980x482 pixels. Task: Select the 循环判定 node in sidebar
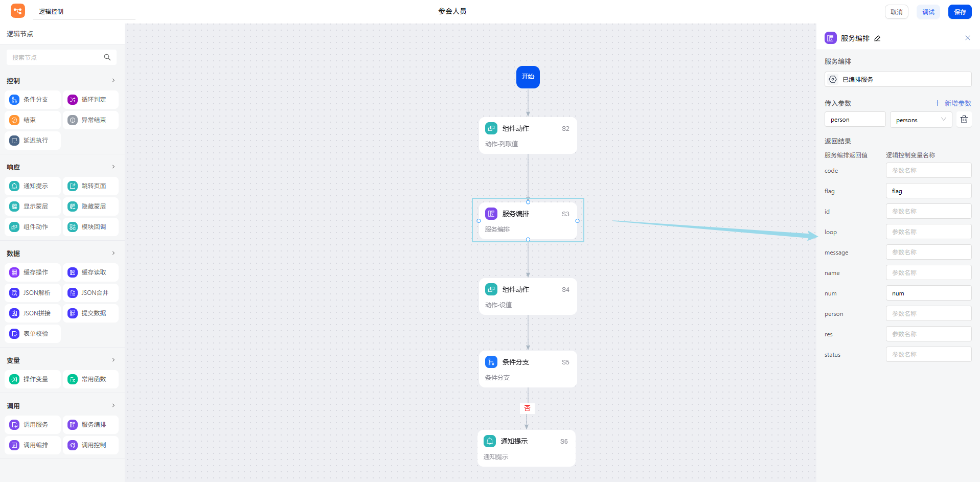pos(91,100)
